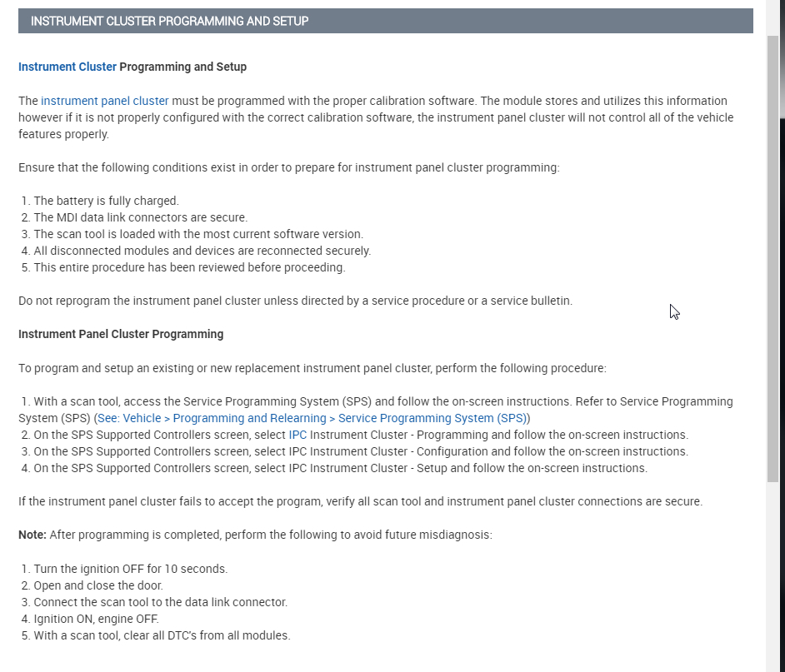
Task: Open the "instrument panel cluster" link
Action: [x=105, y=101]
